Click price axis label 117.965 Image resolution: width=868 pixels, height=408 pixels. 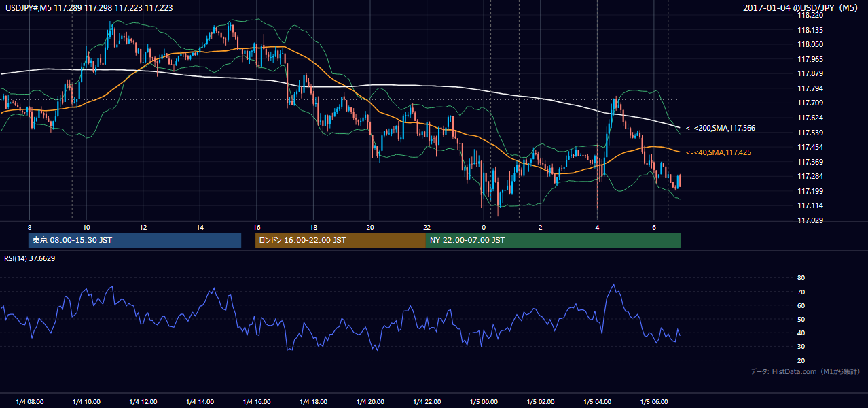point(810,59)
